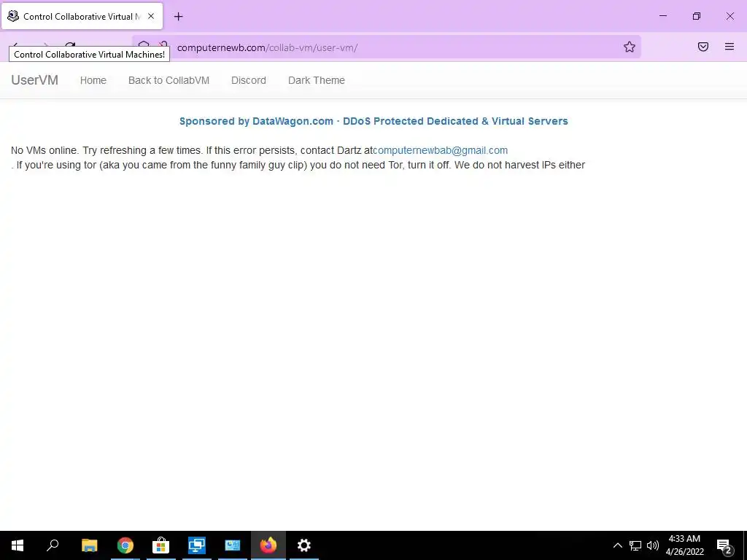Click the computernewbab@gmail.com email link

point(440,150)
